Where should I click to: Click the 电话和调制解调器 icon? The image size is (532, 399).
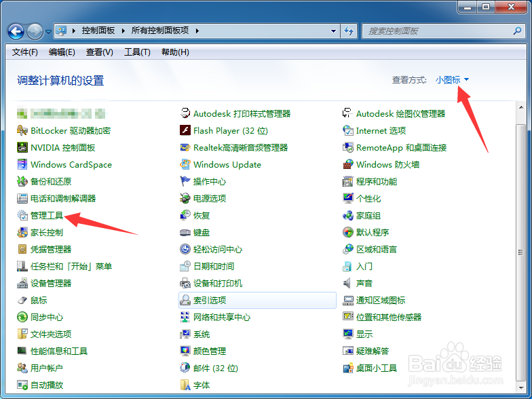coord(22,198)
